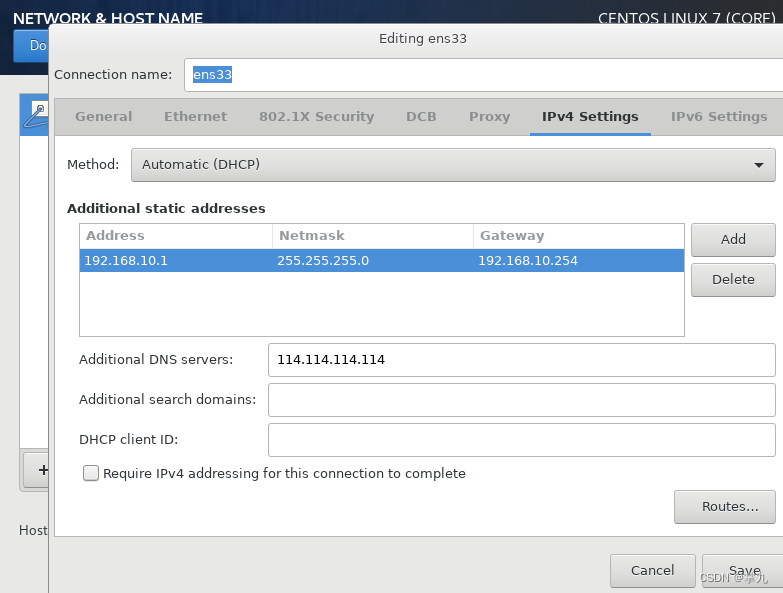This screenshot has height=593, width=783.
Task: Save the connection settings
Action: click(742, 570)
